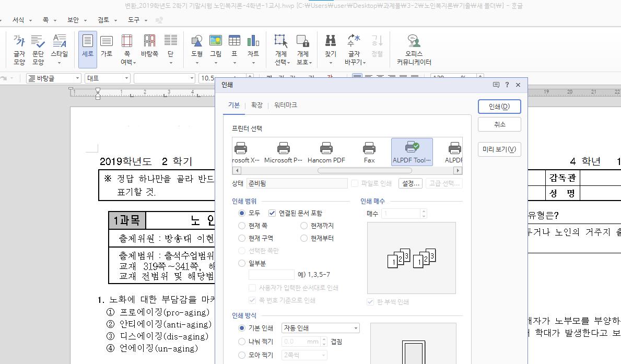Viewport: 621px width, 364px height.
Task: Open the 도구 menu
Action: [x=134, y=20]
